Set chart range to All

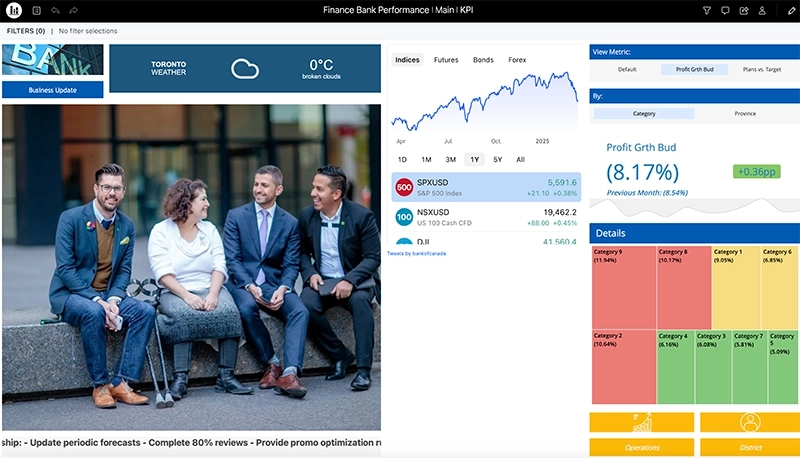click(520, 160)
